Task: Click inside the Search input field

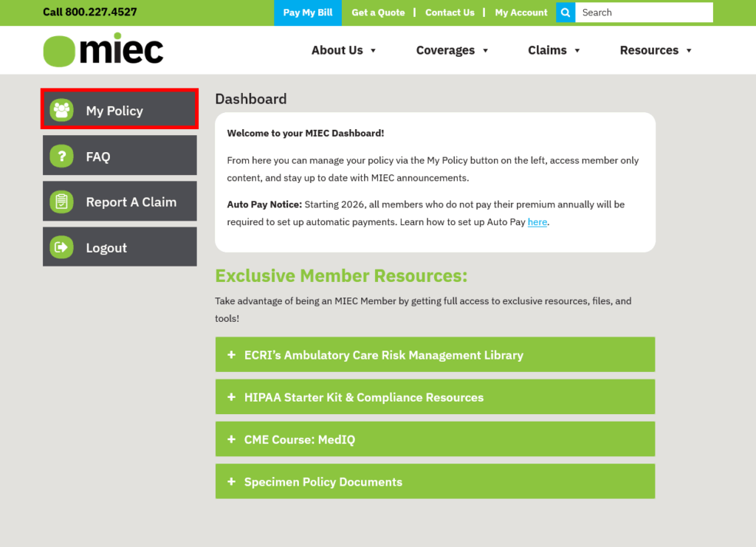Action: point(644,13)
